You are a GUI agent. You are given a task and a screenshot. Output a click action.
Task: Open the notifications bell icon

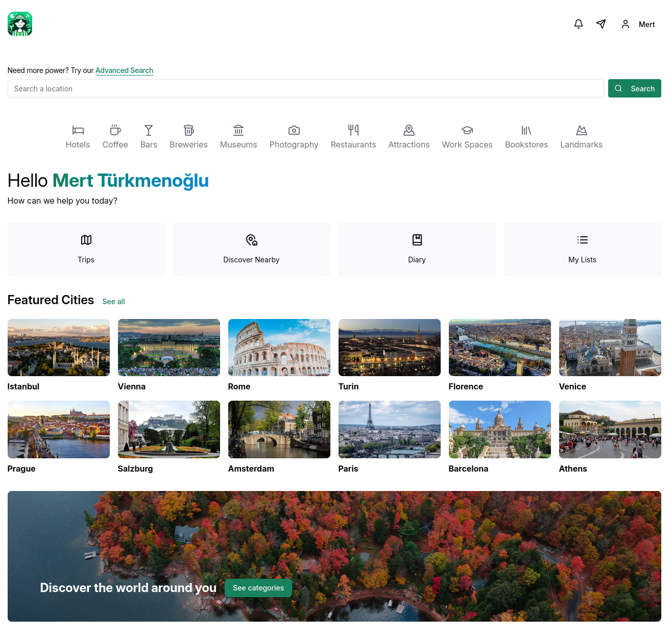(579, 24)
